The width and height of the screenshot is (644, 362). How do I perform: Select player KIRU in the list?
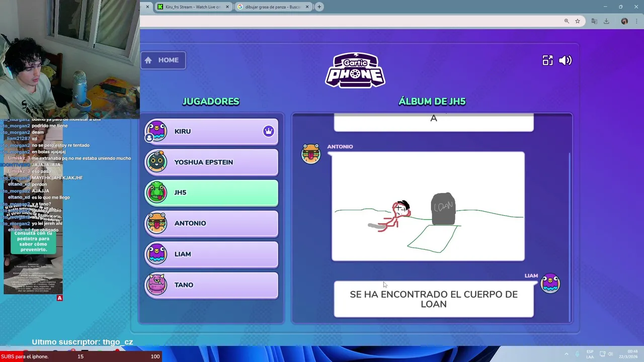tap(211, 132)
